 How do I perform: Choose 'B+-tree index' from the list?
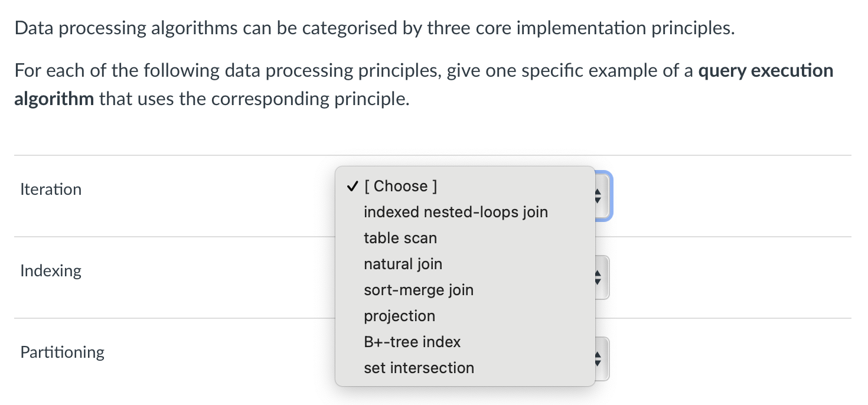[x=412, y=342]
